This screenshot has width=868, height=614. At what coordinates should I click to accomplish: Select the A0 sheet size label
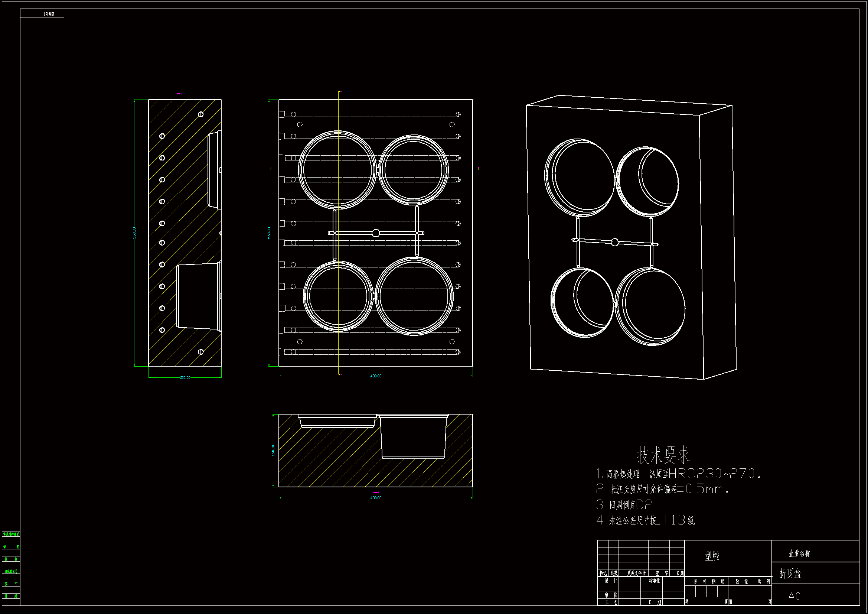tap(794, 597)
